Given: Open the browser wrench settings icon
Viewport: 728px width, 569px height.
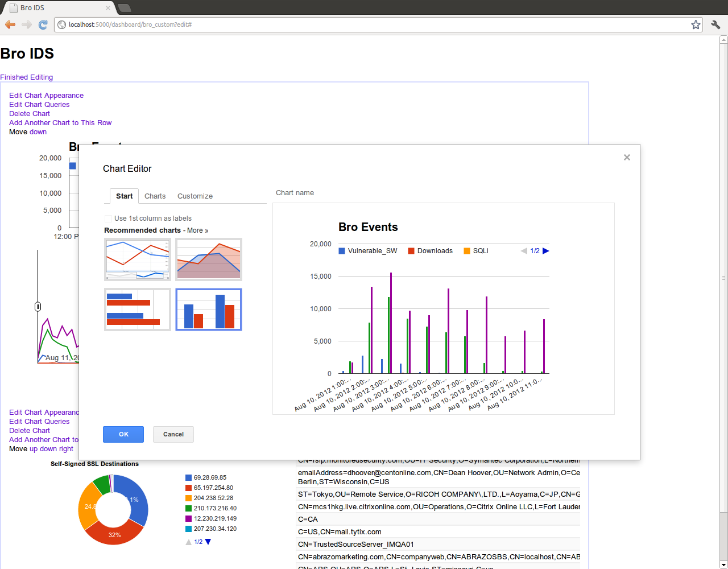Looking at the screenshot, I should (715, 24).
